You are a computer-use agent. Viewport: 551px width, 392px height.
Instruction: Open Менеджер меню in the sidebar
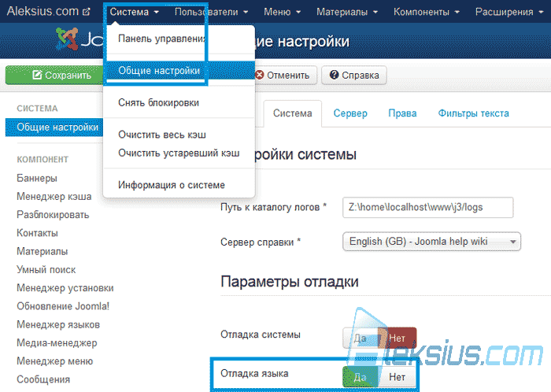pyautogui.click(x=55, y=361)
